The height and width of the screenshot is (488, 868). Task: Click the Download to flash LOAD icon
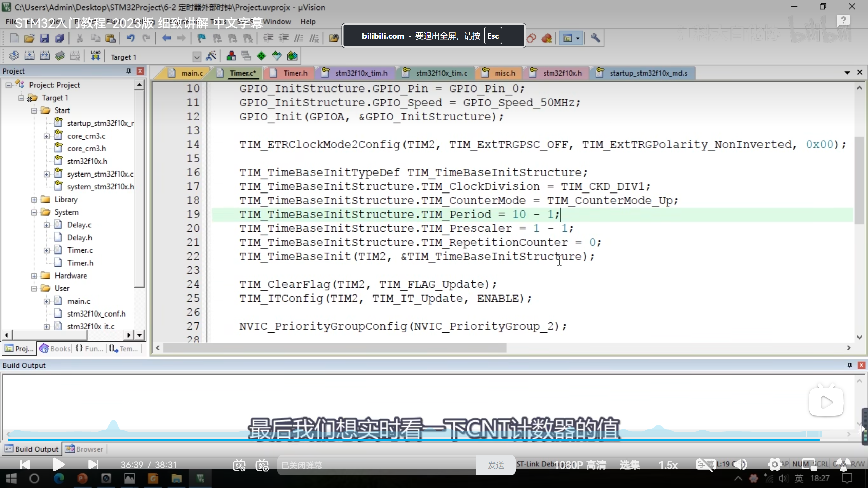95,56
